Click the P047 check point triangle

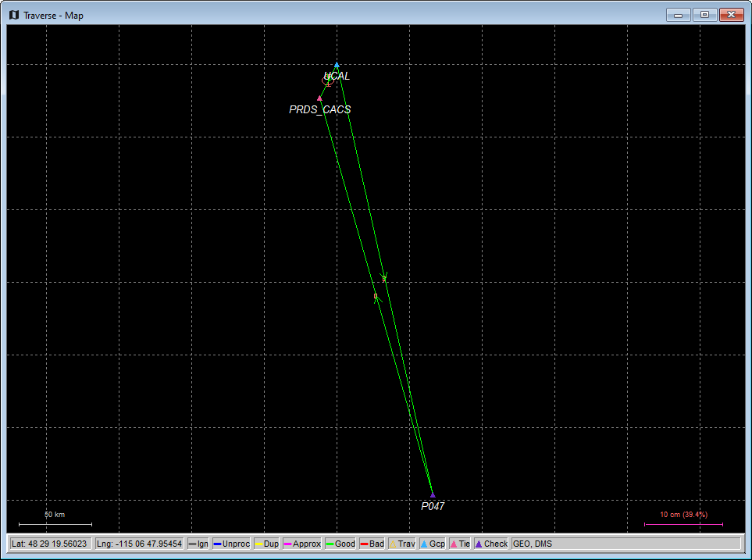point(433,494)
